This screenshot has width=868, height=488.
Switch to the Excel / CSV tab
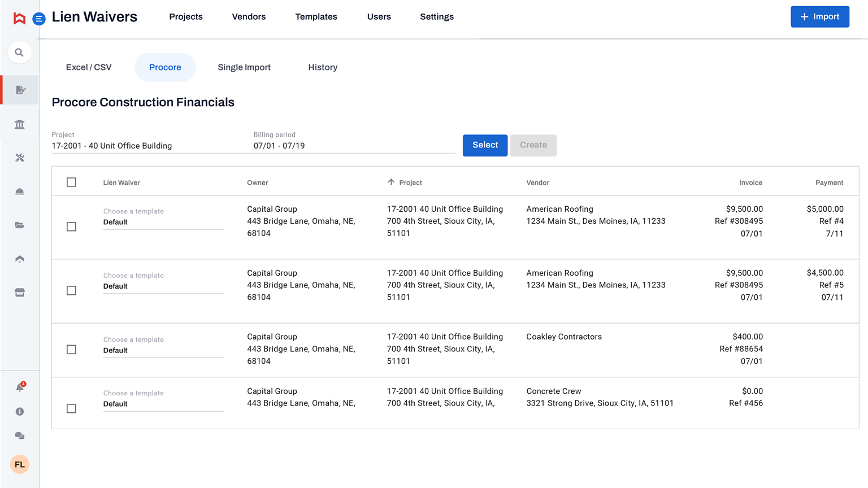tap(89, 67)
